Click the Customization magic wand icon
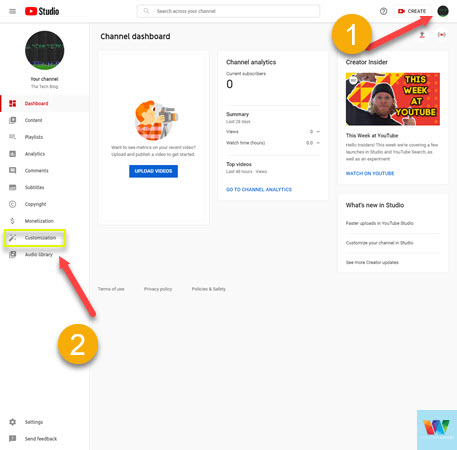Image resolution: width=457 pixels, height=450 pixels. pyautogui.click(x=12, y=237)
